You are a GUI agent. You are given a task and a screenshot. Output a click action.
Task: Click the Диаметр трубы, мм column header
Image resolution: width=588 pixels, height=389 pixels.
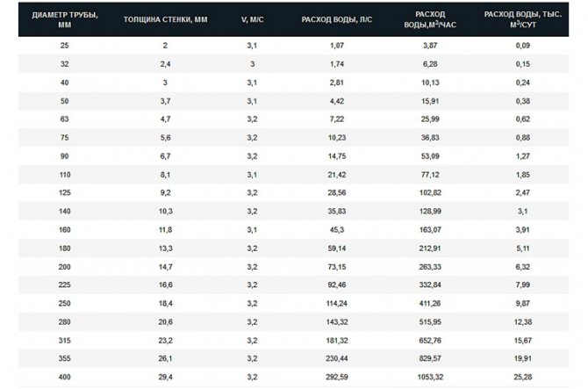65,19
